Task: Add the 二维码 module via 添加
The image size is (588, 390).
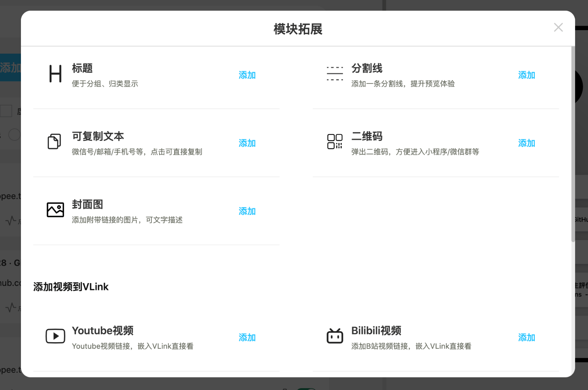Action: tap(526, 143)
